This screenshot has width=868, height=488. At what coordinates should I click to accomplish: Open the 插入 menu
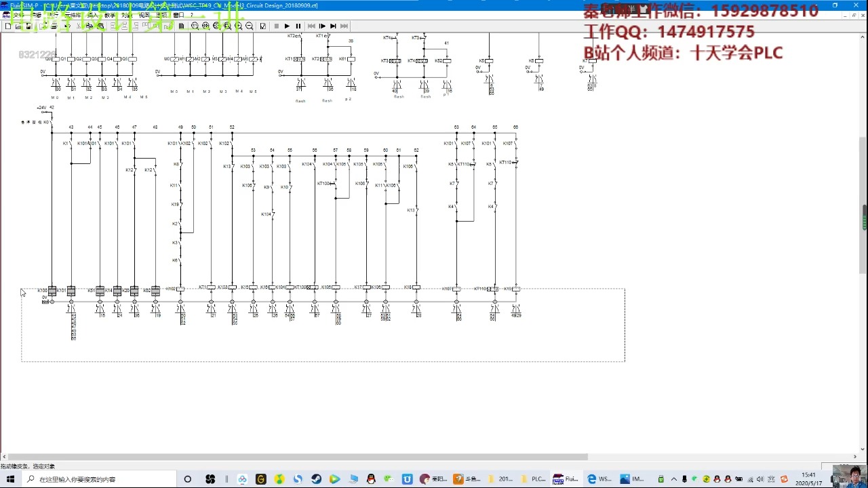[92, 15]
